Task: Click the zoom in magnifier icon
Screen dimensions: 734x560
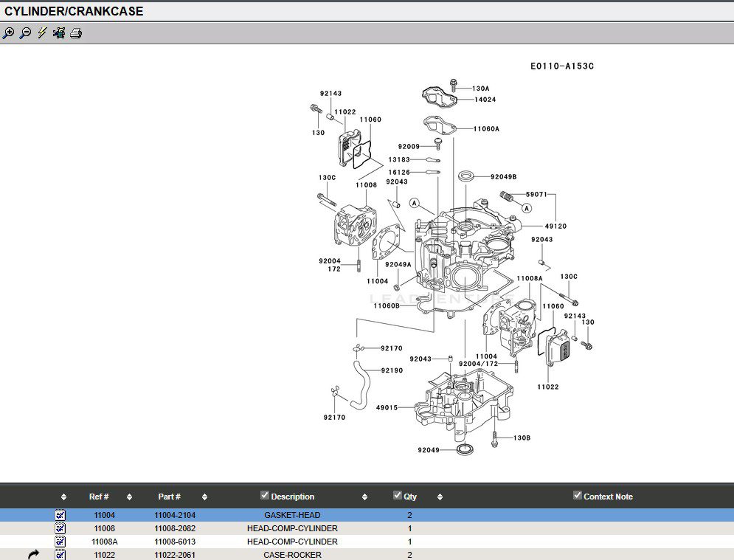Action: [8, 33]
